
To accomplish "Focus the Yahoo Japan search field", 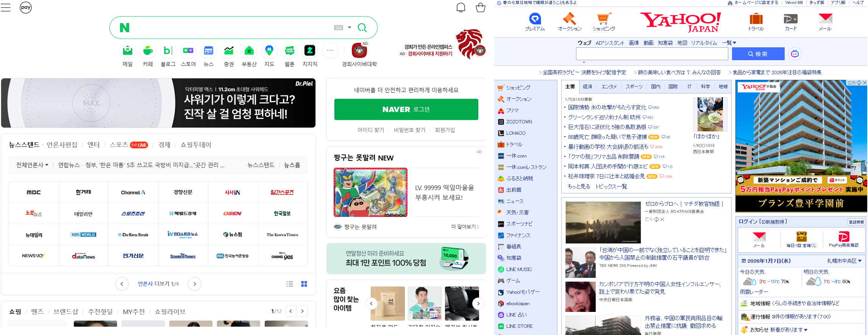I will 652,54.
